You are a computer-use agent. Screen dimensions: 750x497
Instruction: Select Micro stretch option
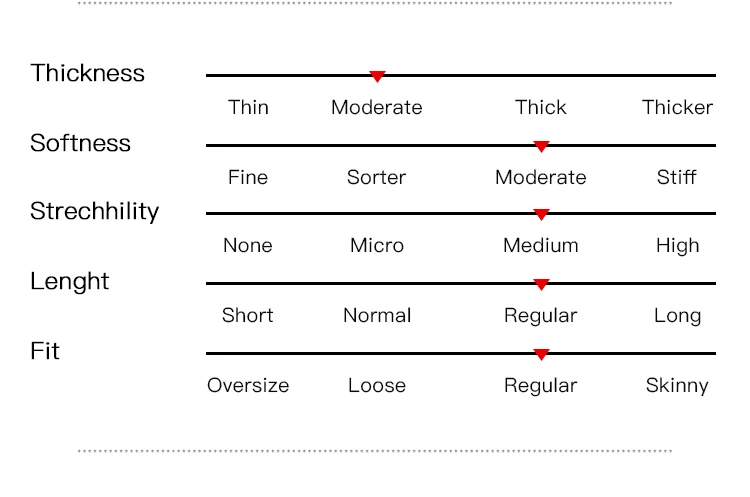click(377, 245)
